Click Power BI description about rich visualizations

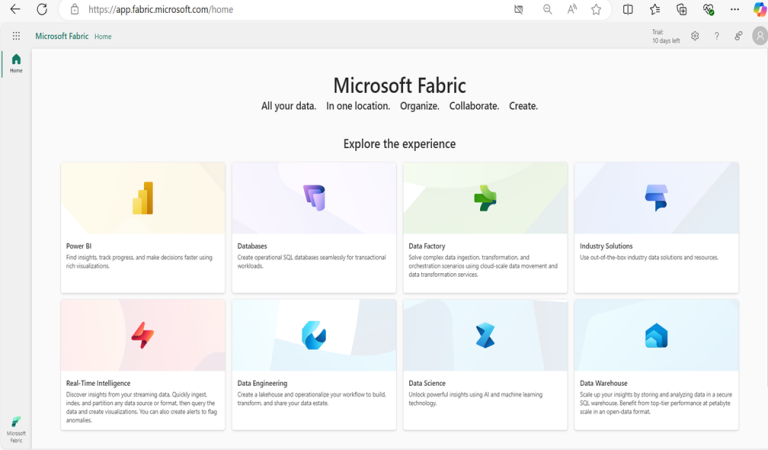[140, 261]
